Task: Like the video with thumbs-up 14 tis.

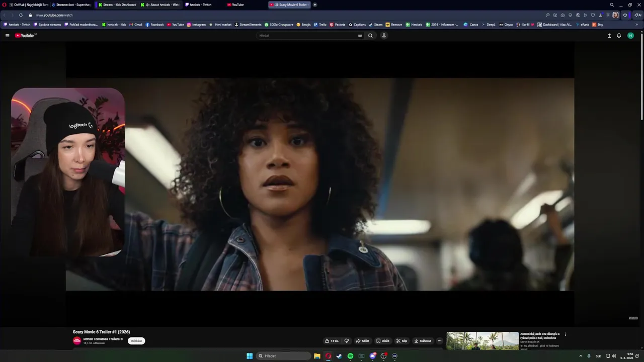Action: pos(332,341)
